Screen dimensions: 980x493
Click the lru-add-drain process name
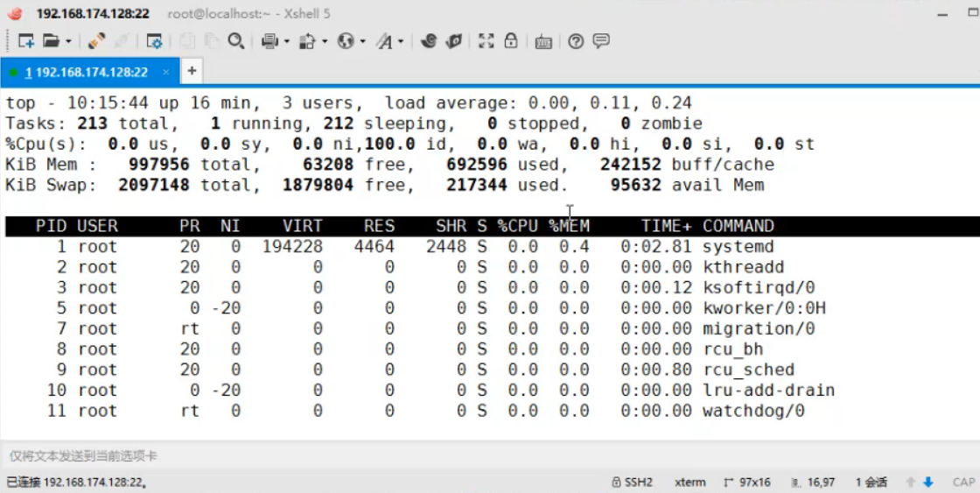(x=769, y=391)
